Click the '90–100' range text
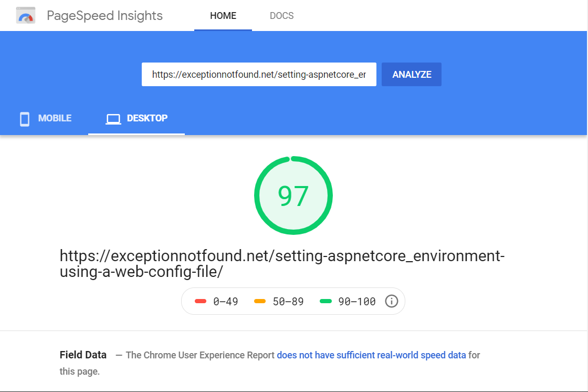588x392 pixels. click(x=357, y=302)
